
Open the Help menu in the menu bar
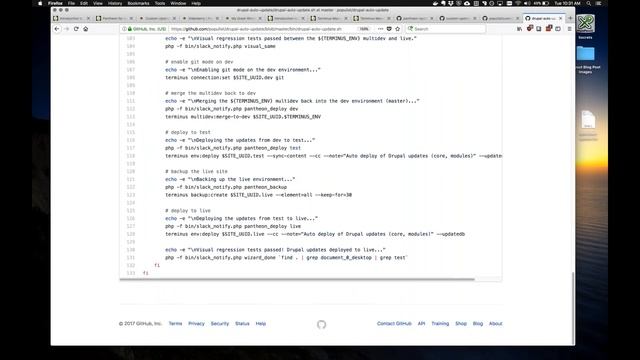(196, 3)
